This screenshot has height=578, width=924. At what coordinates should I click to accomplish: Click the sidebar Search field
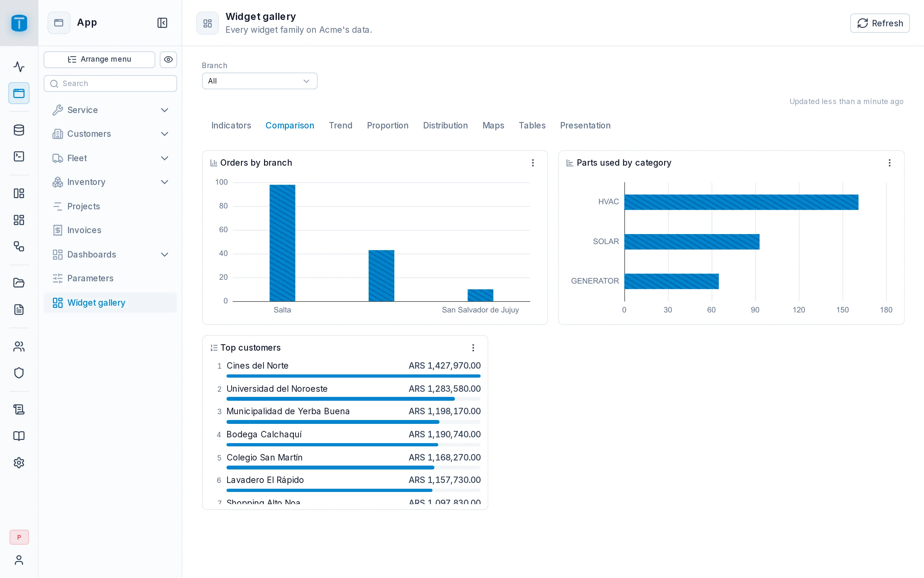click(x=110, y=83)
